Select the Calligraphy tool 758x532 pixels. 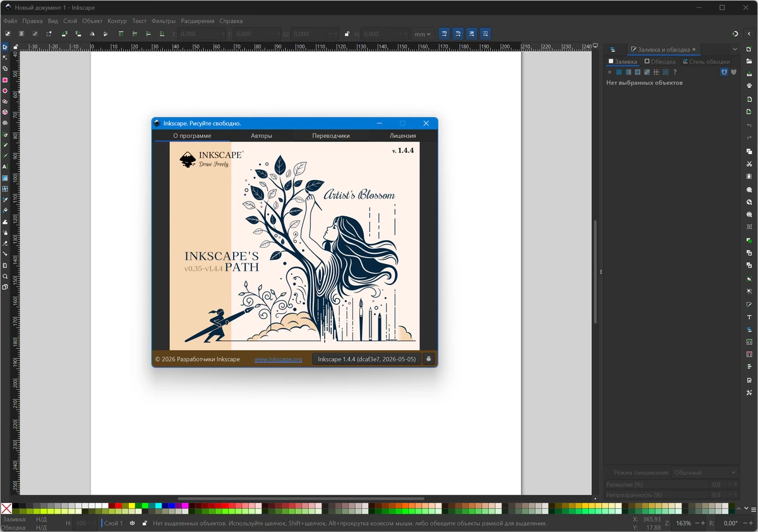(5, 155)
